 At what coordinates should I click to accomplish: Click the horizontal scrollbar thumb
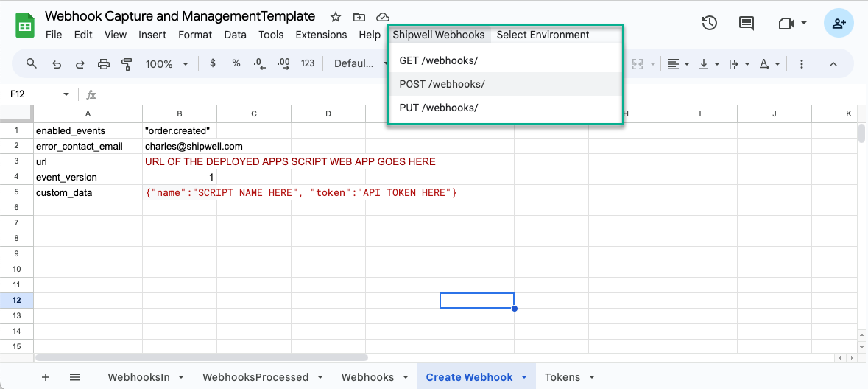[202, 358]
